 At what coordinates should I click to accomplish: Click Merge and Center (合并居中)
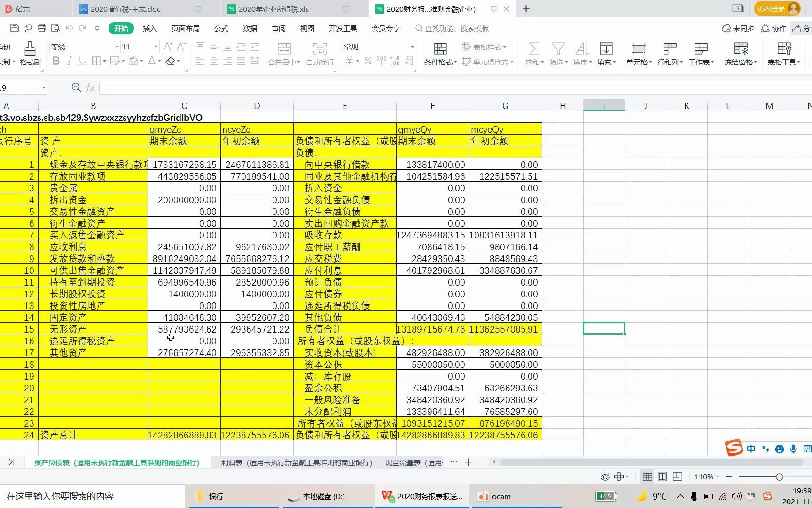[x=284, y=54]
